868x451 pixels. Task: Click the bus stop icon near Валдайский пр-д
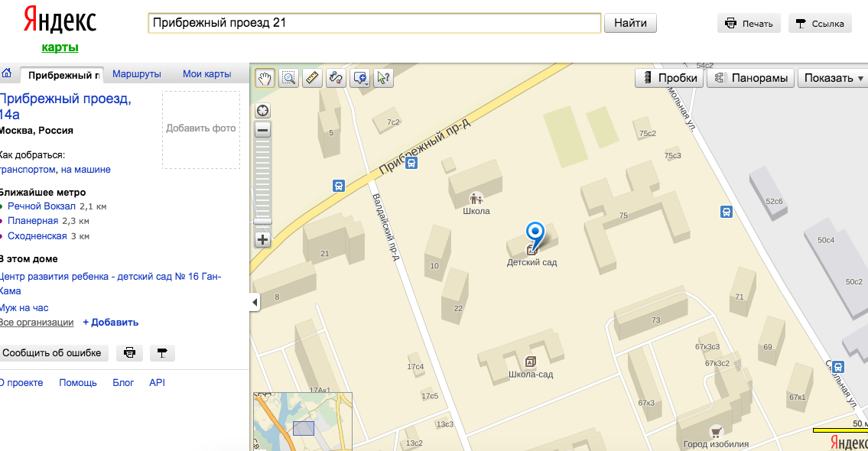[x=339, y=186]
